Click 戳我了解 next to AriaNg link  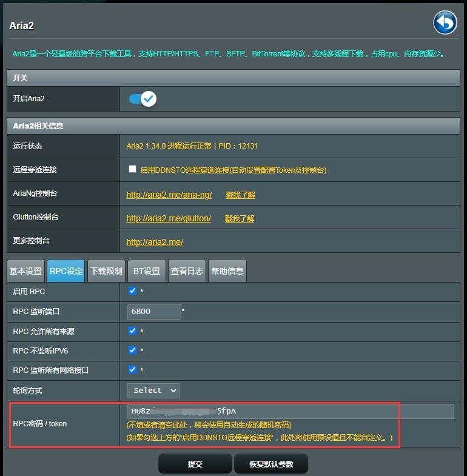coord(240,195)
